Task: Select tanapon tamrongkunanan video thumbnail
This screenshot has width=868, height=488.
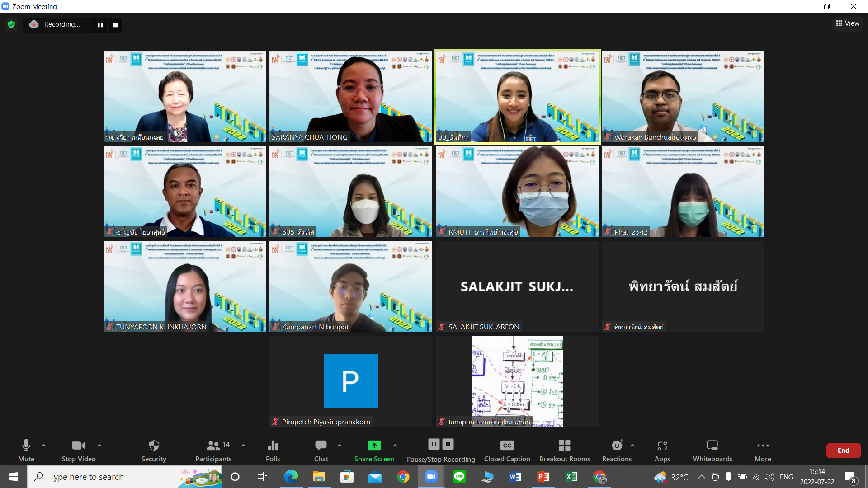Action: click(517, 381)
